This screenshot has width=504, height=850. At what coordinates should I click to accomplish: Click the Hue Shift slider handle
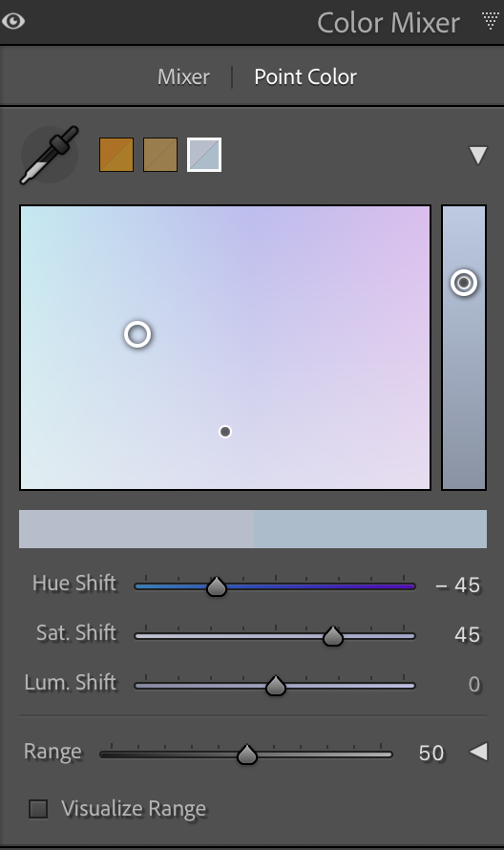pos(217,586)
